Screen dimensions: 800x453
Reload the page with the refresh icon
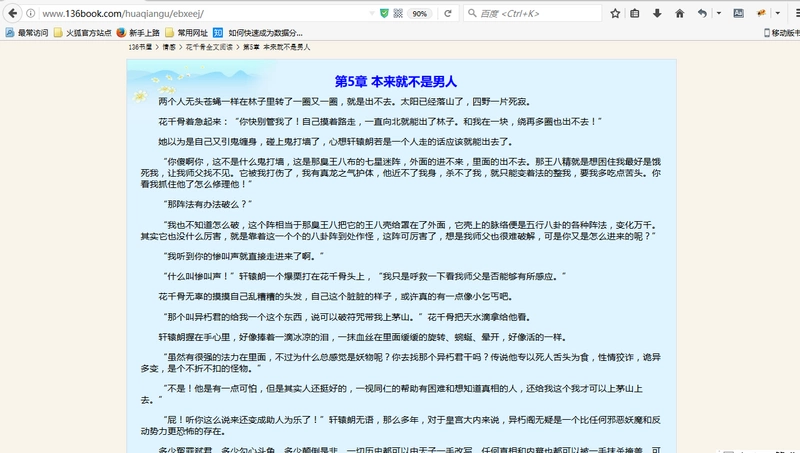click(x=448, y=13)
